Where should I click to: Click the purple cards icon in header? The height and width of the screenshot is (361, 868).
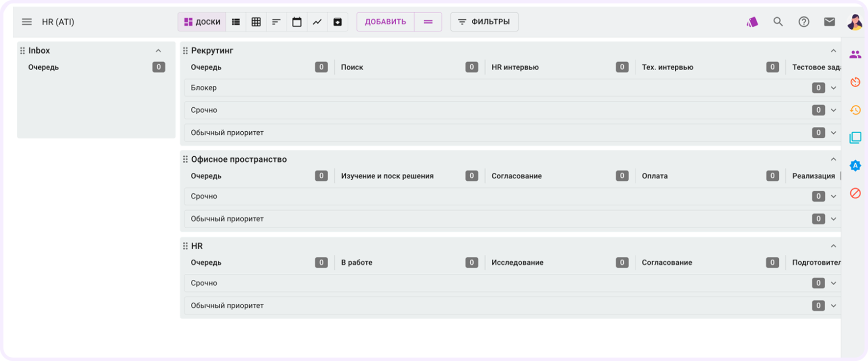click(x=752, y=22)
